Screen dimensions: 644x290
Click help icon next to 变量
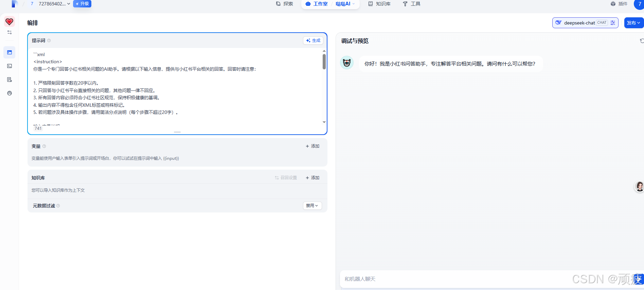coord(44,146)
